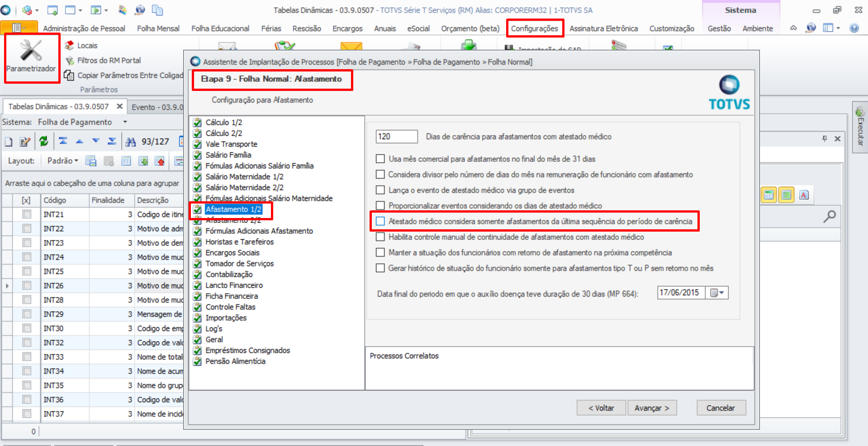The height and width of the screenshot is (446, 868).
Task: Click the grid view layout icon
Action: pos(126,161)
